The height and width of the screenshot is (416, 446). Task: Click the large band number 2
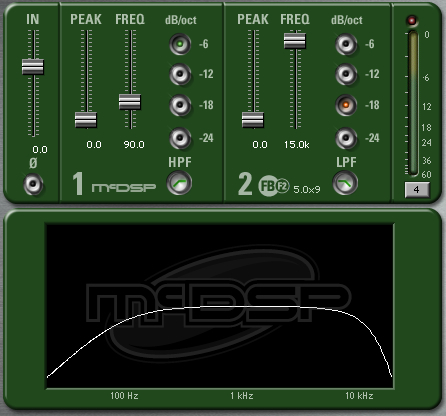(x=245, y=183)
